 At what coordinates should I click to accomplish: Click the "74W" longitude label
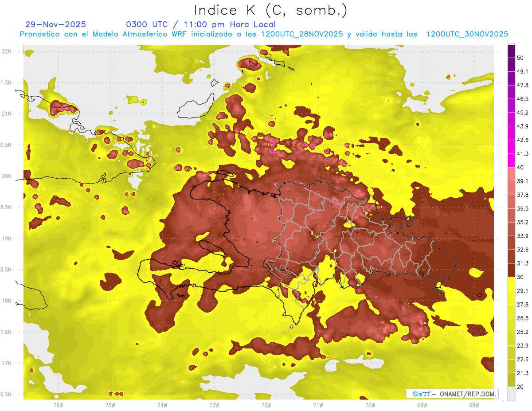[162, 405]
